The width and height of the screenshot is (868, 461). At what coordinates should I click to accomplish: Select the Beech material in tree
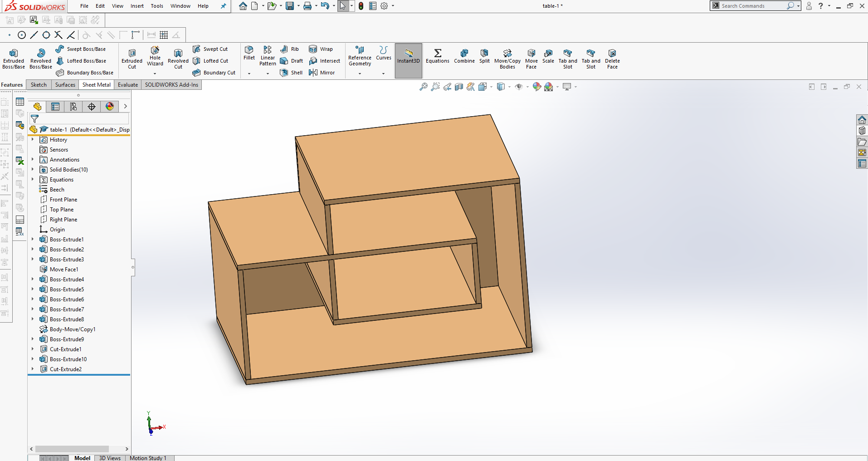tap(57, 190)
